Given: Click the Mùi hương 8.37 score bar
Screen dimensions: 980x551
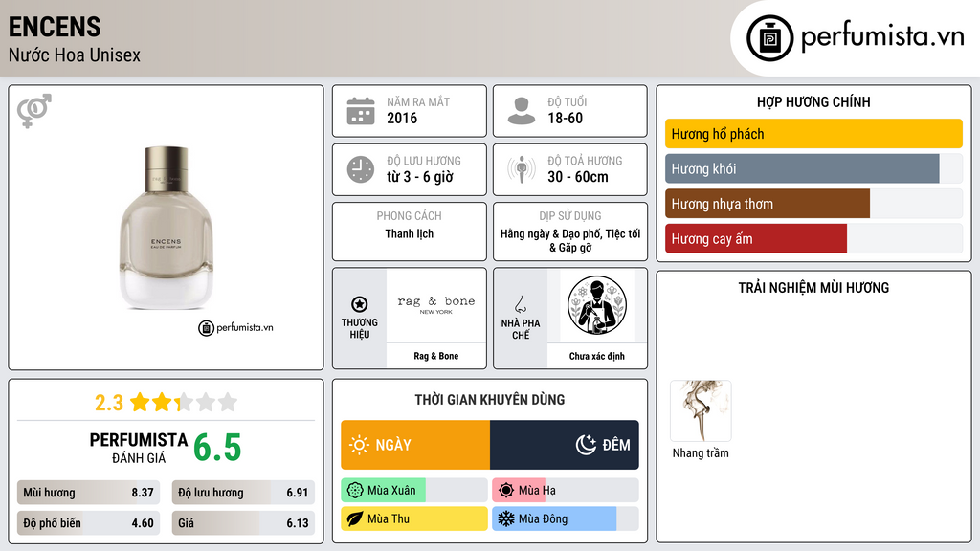Looking at the screenshot, I should 88,493.
